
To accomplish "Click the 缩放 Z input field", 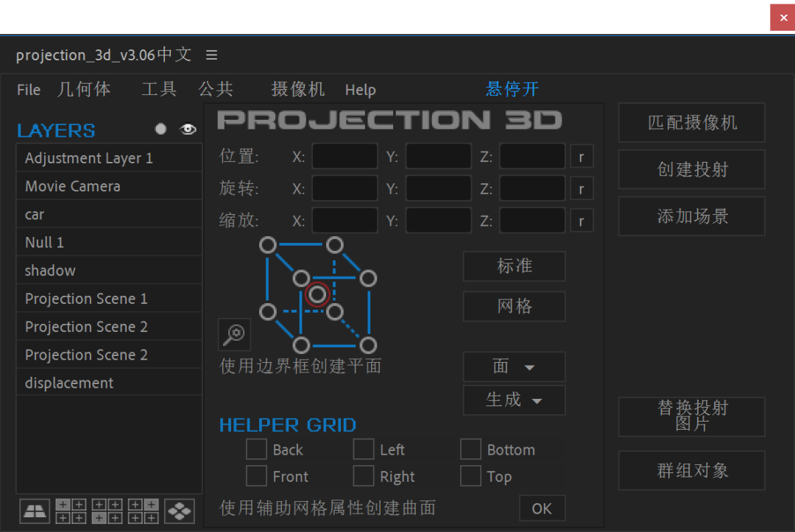I will point(532,220).
